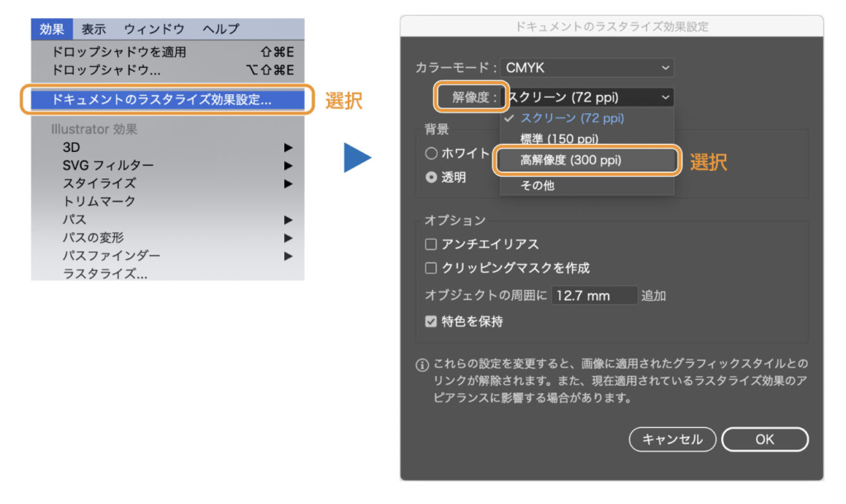Viewport: 846px width, 504px height.
Task: Choose ドロップシャドウ... menu item
Action: (x=168, y=70)
